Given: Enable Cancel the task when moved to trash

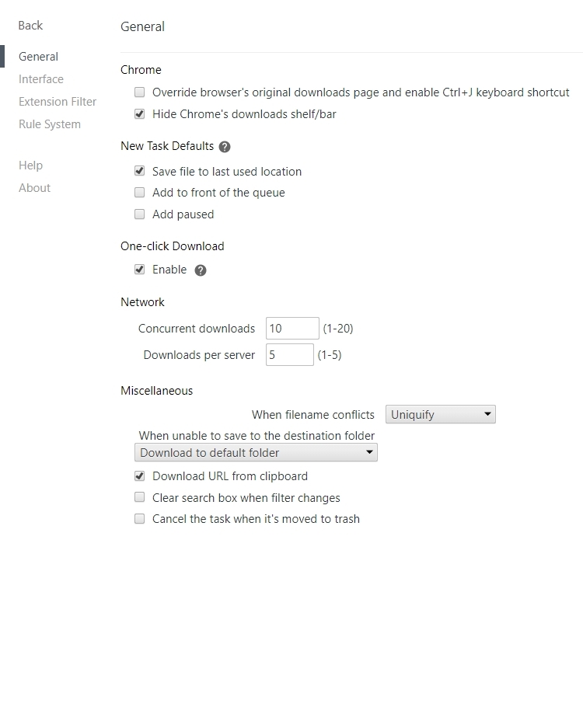Looking at the screenshot, I should click(x=139, y=518).
